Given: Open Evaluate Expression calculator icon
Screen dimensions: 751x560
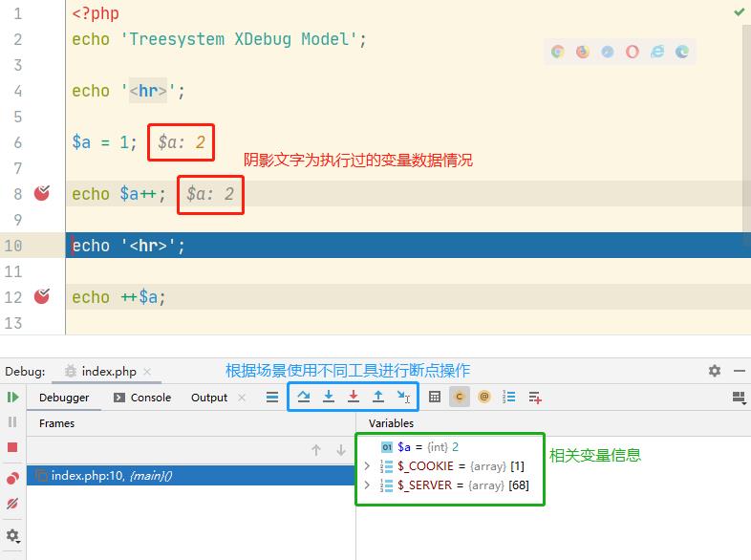Looking at the screenshot, I should point(435,397).
